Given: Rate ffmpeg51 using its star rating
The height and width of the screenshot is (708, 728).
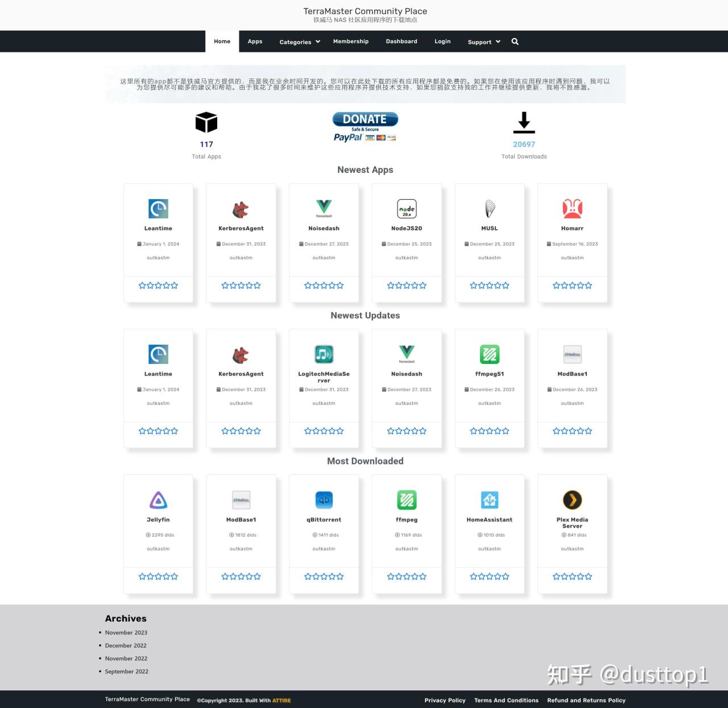Looking at the screenshot, I should pos(490,431).
